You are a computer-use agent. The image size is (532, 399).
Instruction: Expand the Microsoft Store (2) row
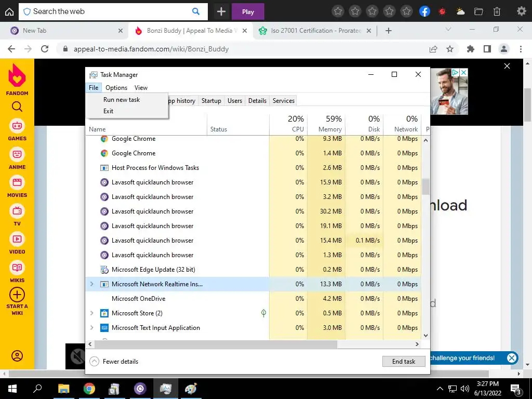(x=91, y=313)
